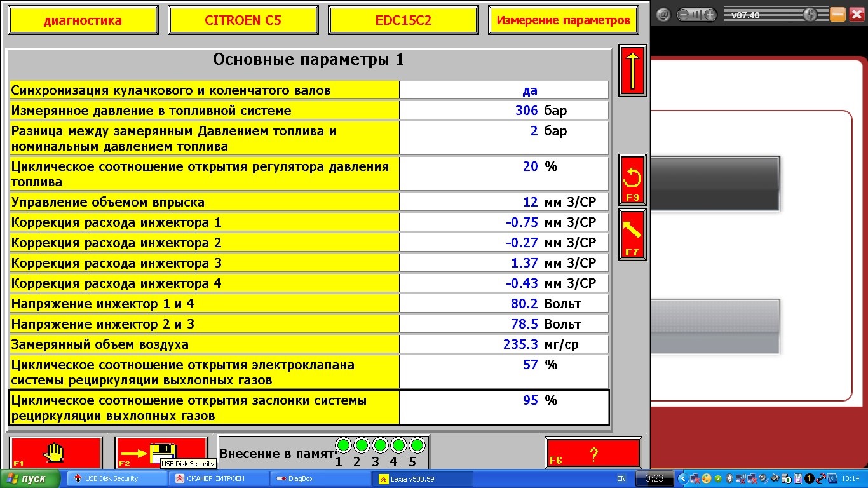Click the 1.37 мм 3/СР correction value
The height and width of the screenshot is (488, 868).
coord(553,263)
